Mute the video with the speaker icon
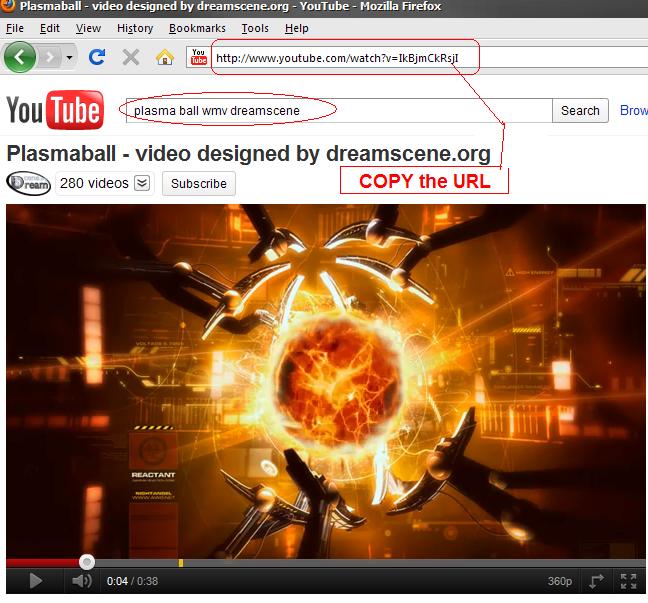The height and width of the screenshot is (603, 648). 82,581
